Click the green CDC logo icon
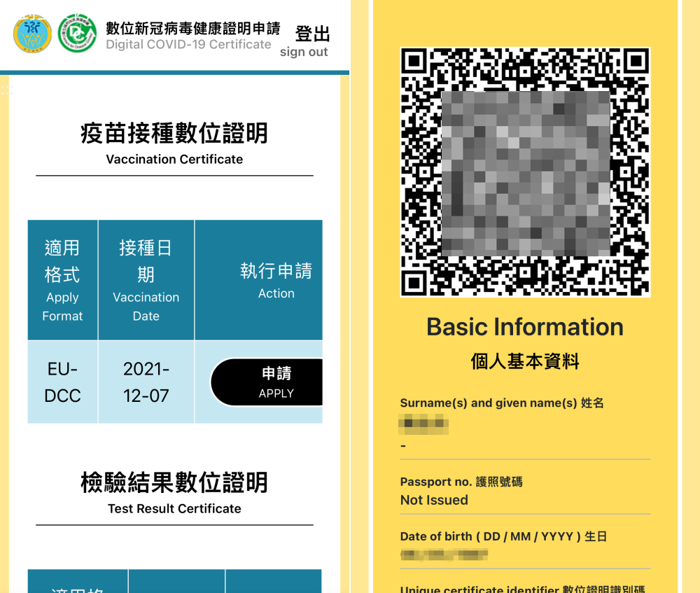This screenshot has width=700, height=593. [77, 34]
